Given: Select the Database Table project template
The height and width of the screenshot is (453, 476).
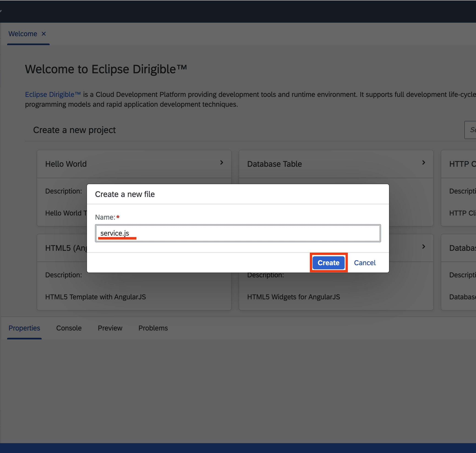Looking at the screenshot, I should pos(274,164).
